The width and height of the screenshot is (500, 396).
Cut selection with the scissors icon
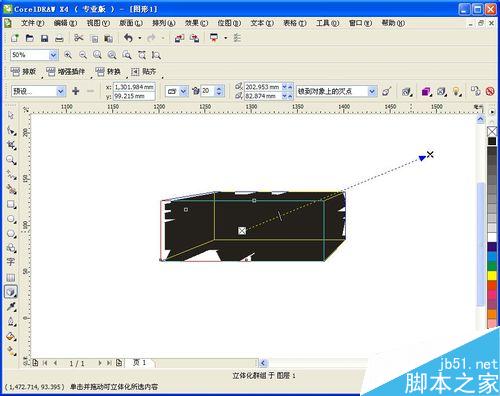pyautogui.click(x=79, y=38)
